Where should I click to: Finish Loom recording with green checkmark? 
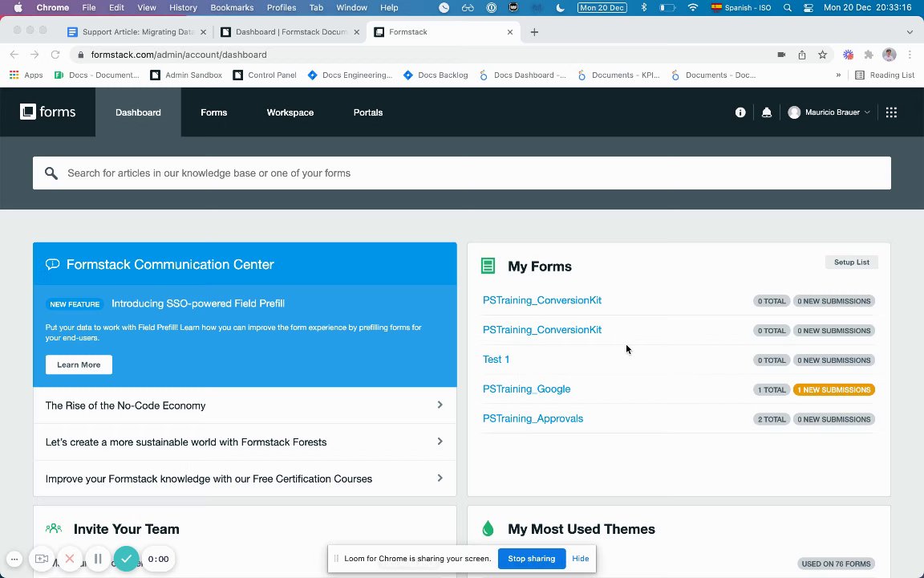pos(126,559)
